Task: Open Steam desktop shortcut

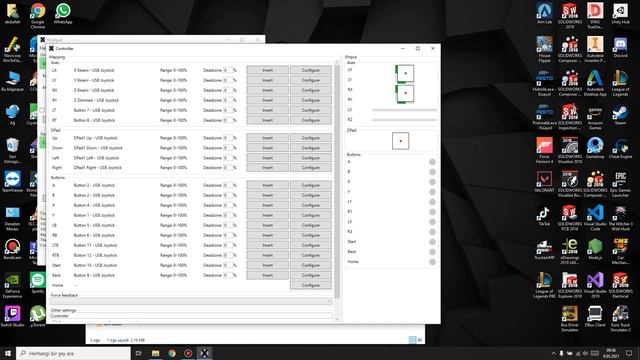Action: (620, 114)
